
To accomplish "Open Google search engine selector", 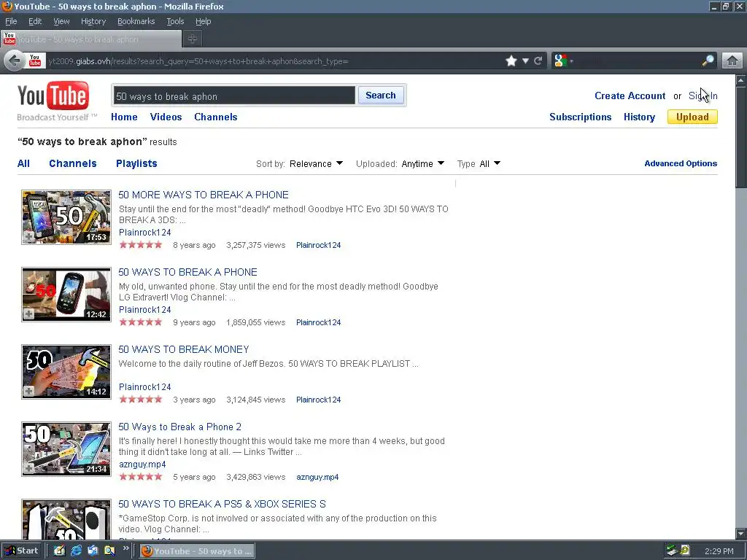I will (x=563, y=61).
